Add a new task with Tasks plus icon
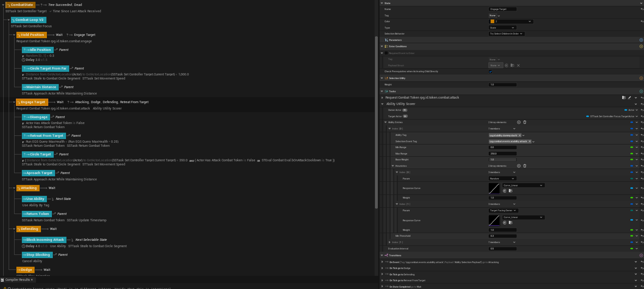Screen dimensions: 644x289 click(641, 91)
